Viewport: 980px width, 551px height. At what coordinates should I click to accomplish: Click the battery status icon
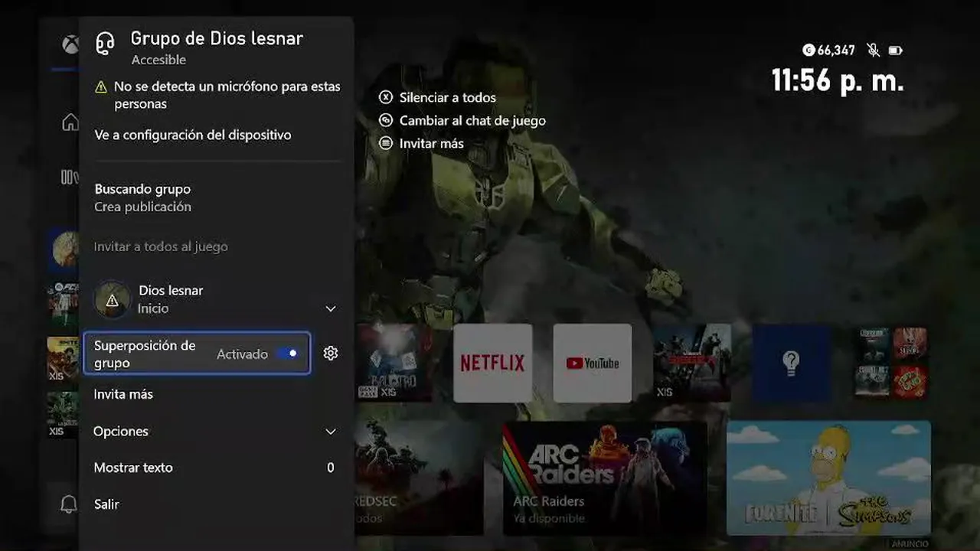tap(895, 51)
